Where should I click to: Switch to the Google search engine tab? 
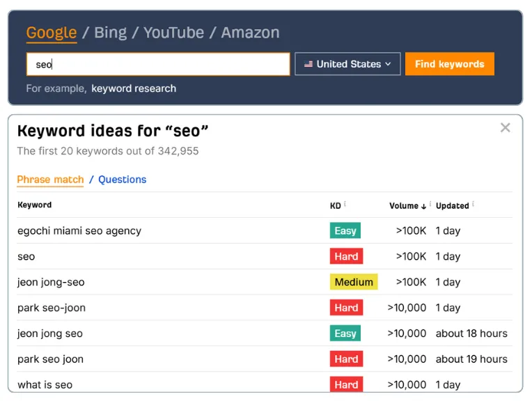pos(52,33)
